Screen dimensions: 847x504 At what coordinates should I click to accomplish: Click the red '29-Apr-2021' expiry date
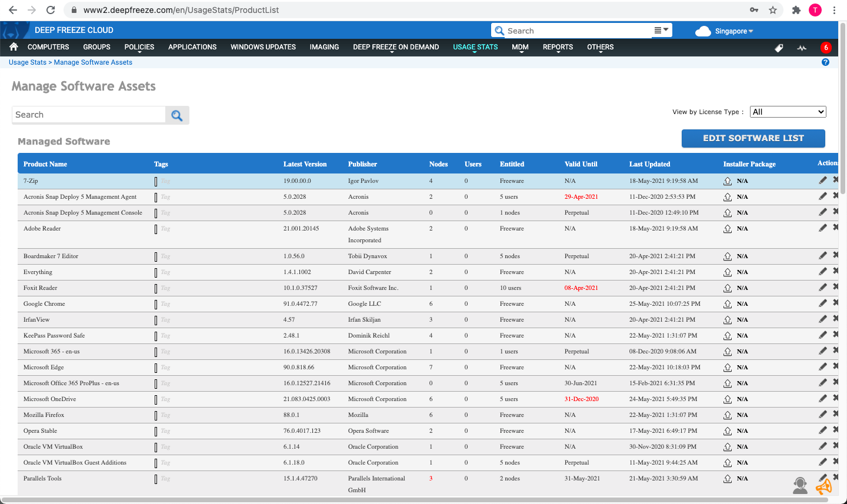click(581, 196)
